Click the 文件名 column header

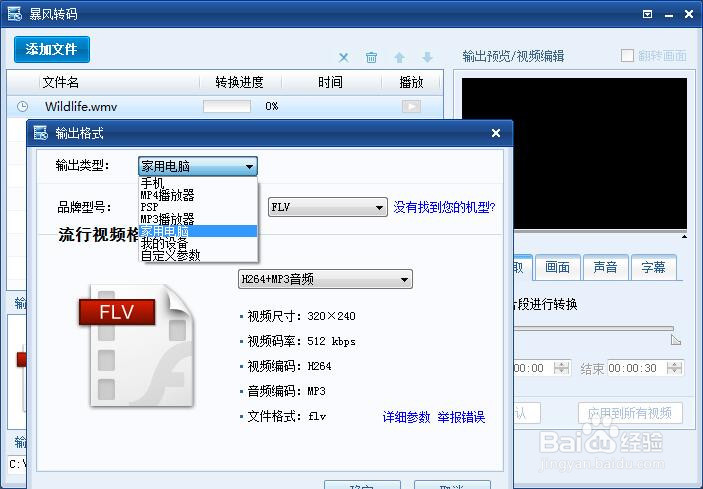(61, 82)
